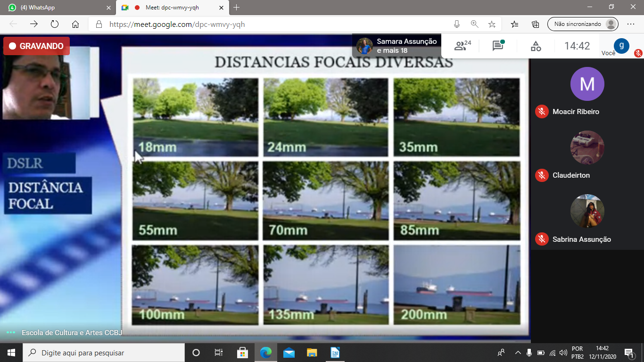Viewport: 644px width, 362px height.
Task: Click the browser refresh button
Action: [54, 24]
